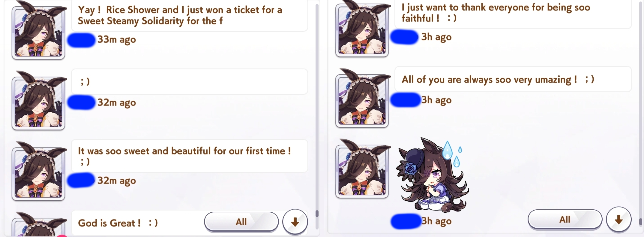Open the All filter in right chat panel

(565, 220)
